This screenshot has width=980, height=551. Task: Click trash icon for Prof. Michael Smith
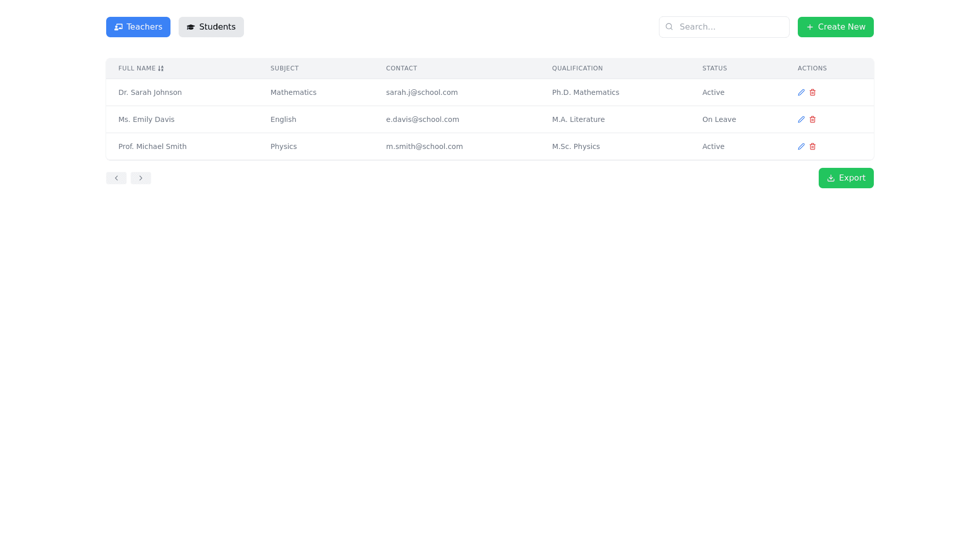click(x=812, y=146)
